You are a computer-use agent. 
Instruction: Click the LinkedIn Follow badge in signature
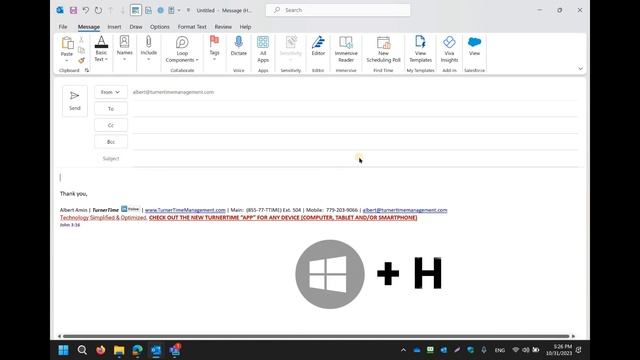(x=131, y=209)
